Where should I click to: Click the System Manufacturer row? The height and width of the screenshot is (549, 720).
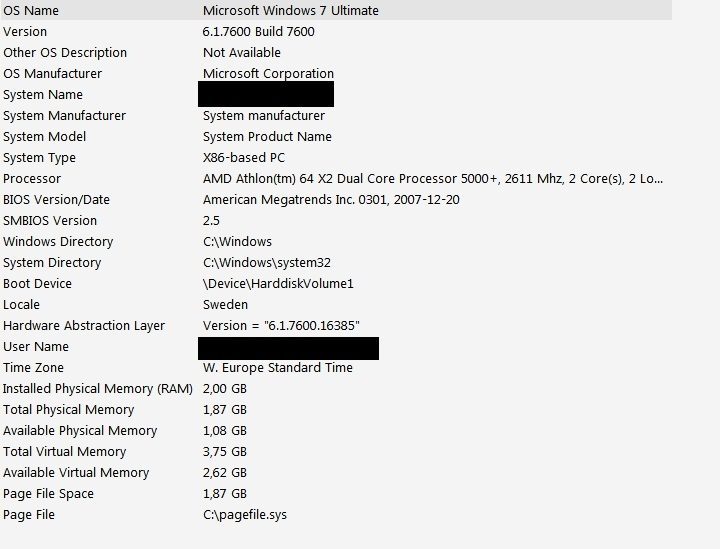(64, 116)
